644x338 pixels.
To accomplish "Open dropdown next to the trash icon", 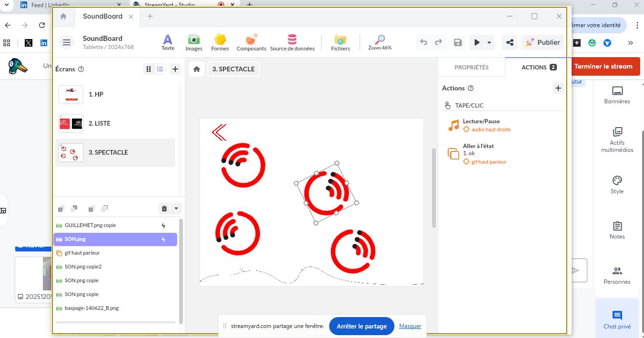I will click(x=176, y=209).
